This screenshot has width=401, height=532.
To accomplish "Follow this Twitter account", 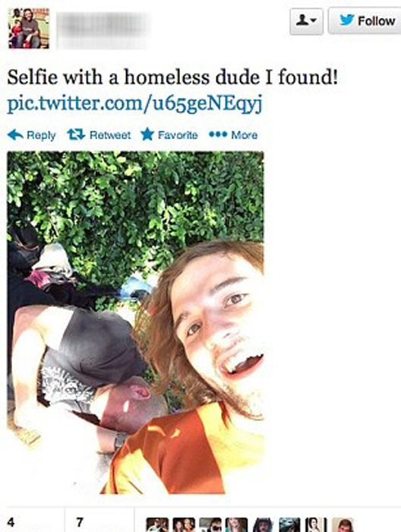I will click(x=365, y=21).
